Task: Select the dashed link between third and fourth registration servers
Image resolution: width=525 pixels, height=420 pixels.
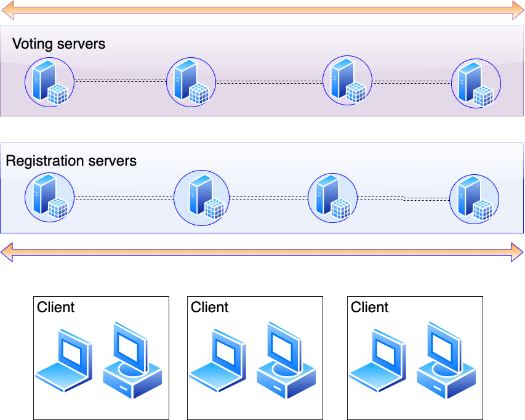Action: pos(404,199)
